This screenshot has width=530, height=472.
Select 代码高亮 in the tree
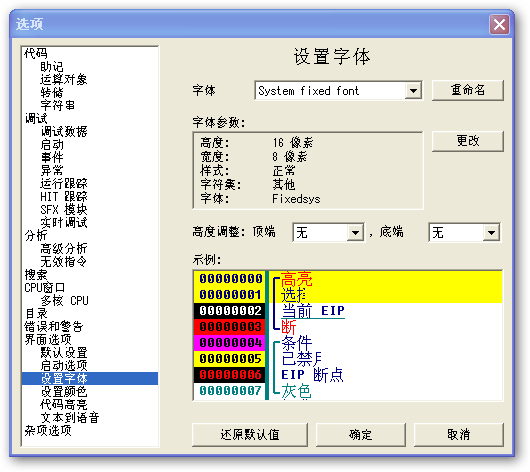click(64, 404)
